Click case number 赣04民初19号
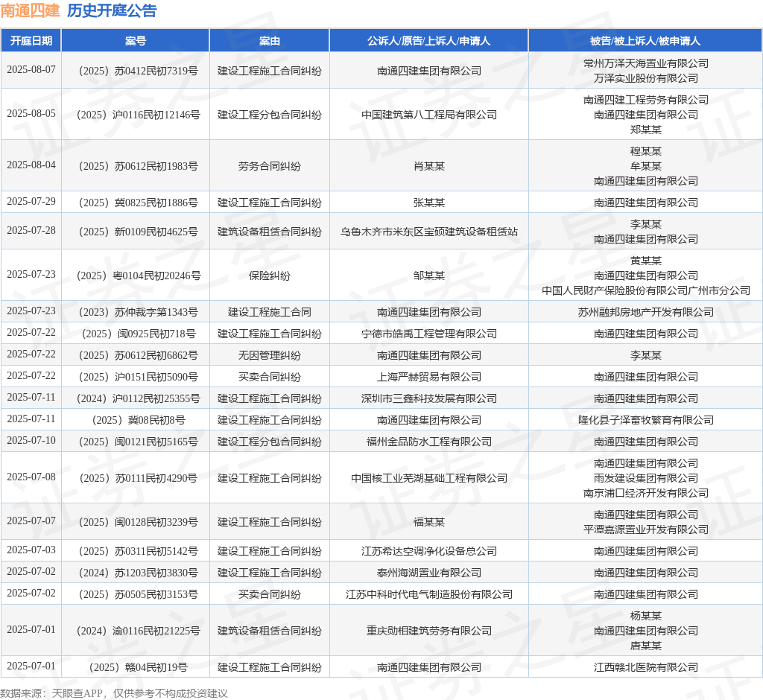Screen dimensions: 763x700 156,667
